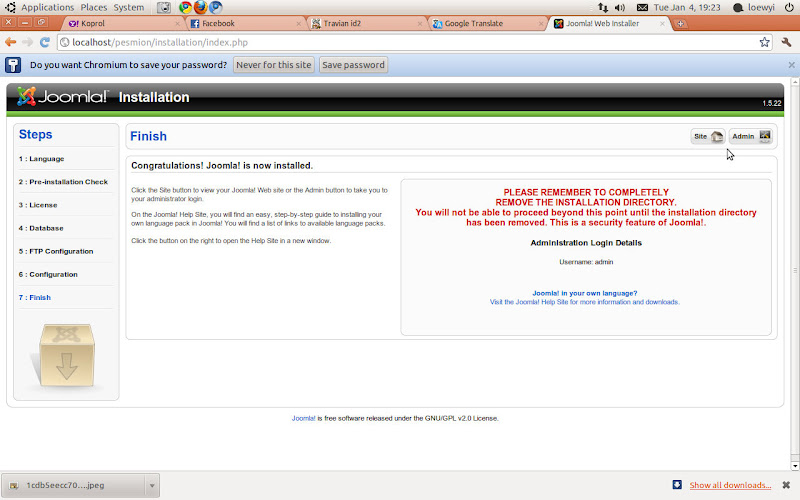This screenshot has height=500, width=800.
Task: Open the Chromium wrench settings menu
Action: tap(786, 42)
